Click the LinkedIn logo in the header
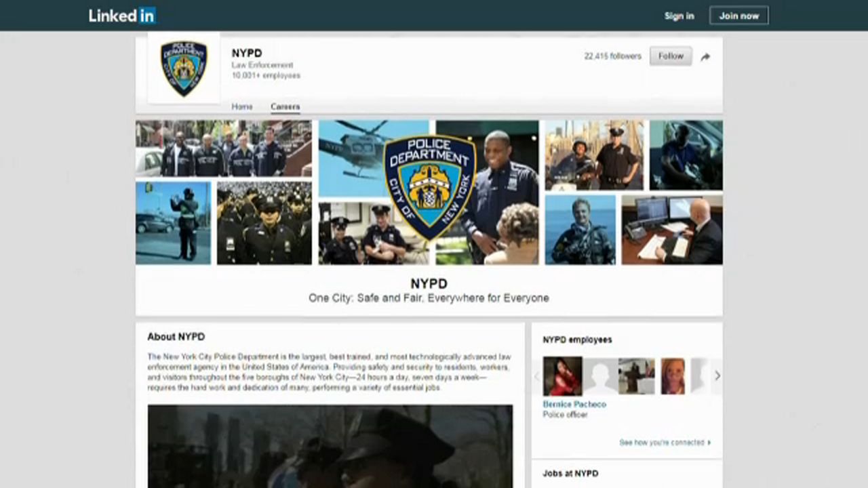868x488 pixels. pyautogui.click(x=121, y=16)
